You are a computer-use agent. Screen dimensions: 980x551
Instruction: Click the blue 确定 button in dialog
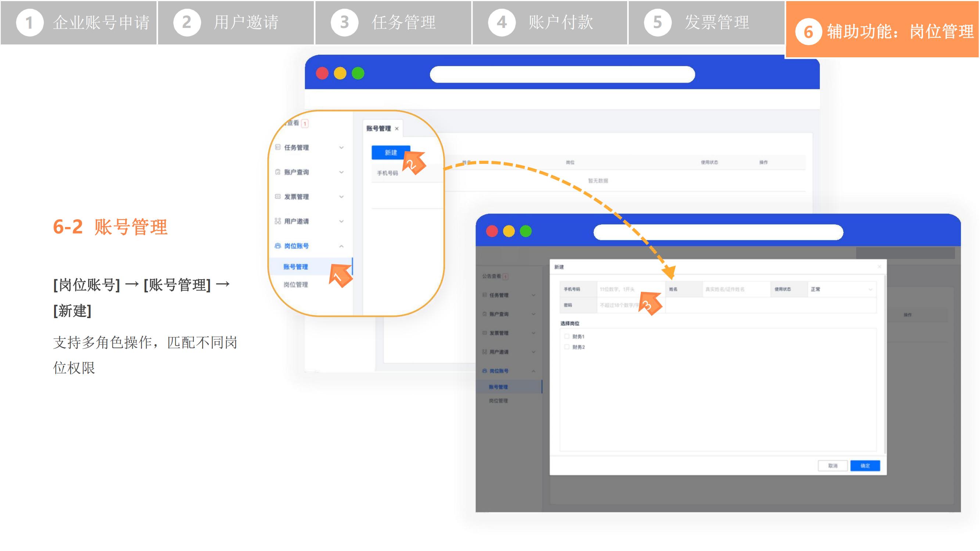(865, 465)
